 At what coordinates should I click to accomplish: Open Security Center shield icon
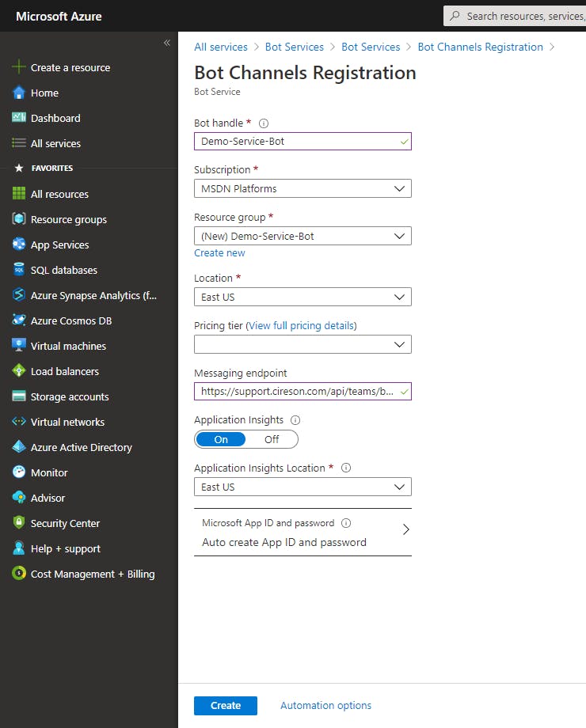click(x=19, y=523)
